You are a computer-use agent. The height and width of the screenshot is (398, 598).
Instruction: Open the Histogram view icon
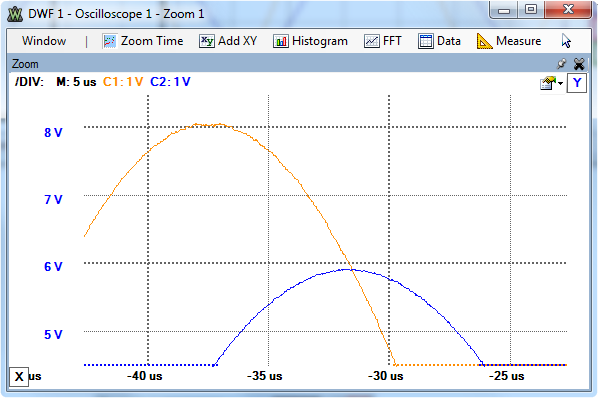tap(280, 41)
